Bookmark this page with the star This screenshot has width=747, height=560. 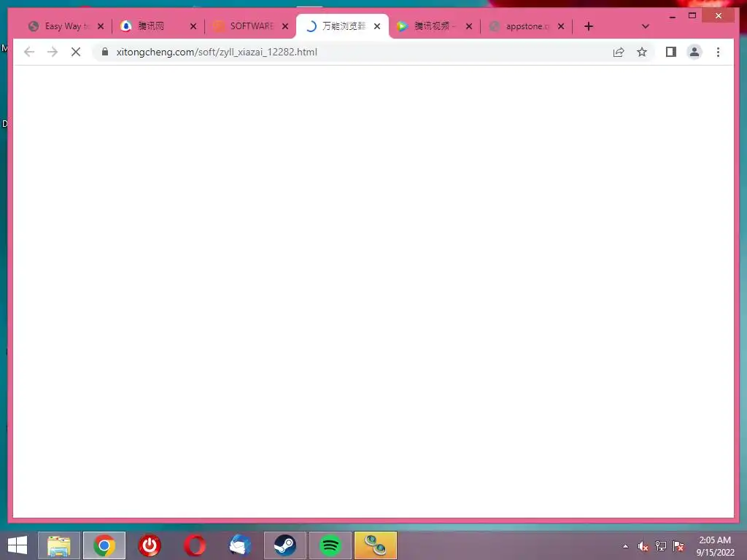click(x=642, y=52)
